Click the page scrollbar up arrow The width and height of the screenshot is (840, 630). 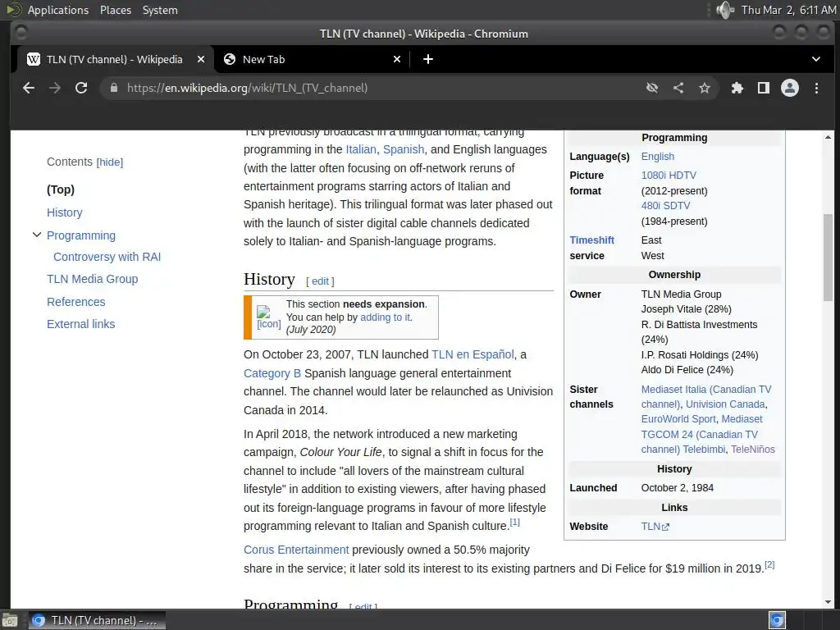pyautogui.click(x=829, y=138)
